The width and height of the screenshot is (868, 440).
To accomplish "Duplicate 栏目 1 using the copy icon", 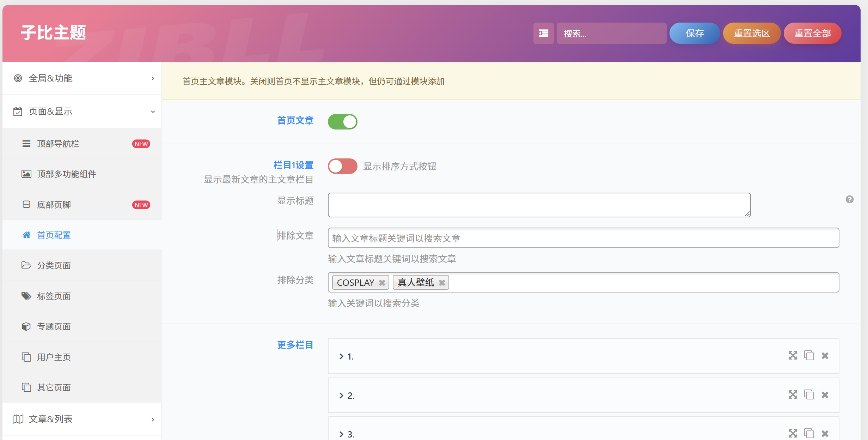I will pos(809,356).
